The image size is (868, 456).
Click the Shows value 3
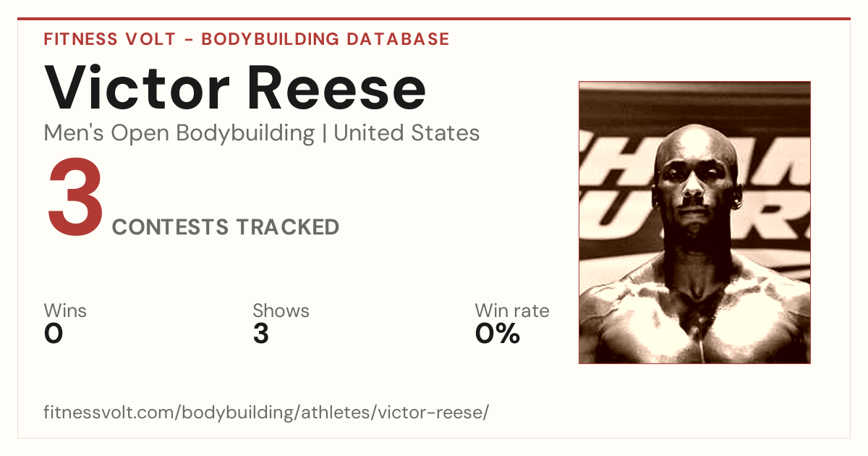click(x=261, y=334)
